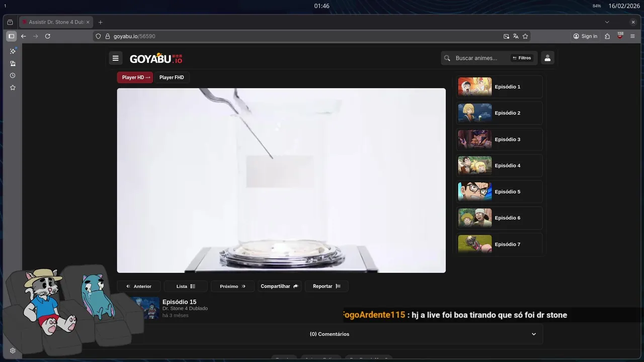Click the search magnifier icon
644x362 pixels.
(x=447, y=58)
